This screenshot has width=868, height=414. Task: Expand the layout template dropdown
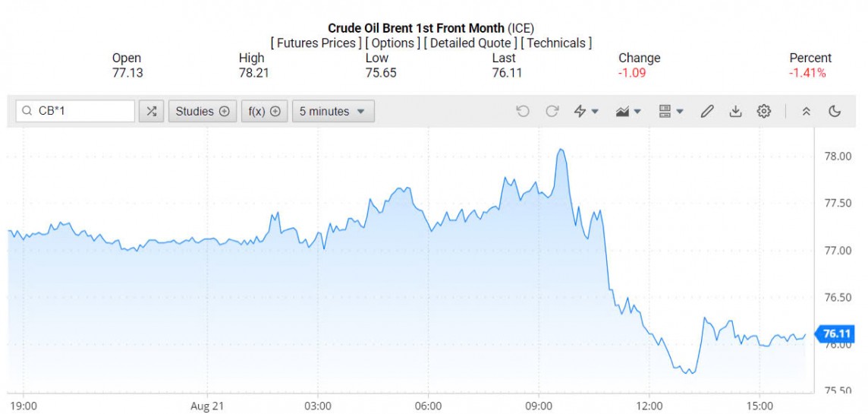[x=671, y=112]
